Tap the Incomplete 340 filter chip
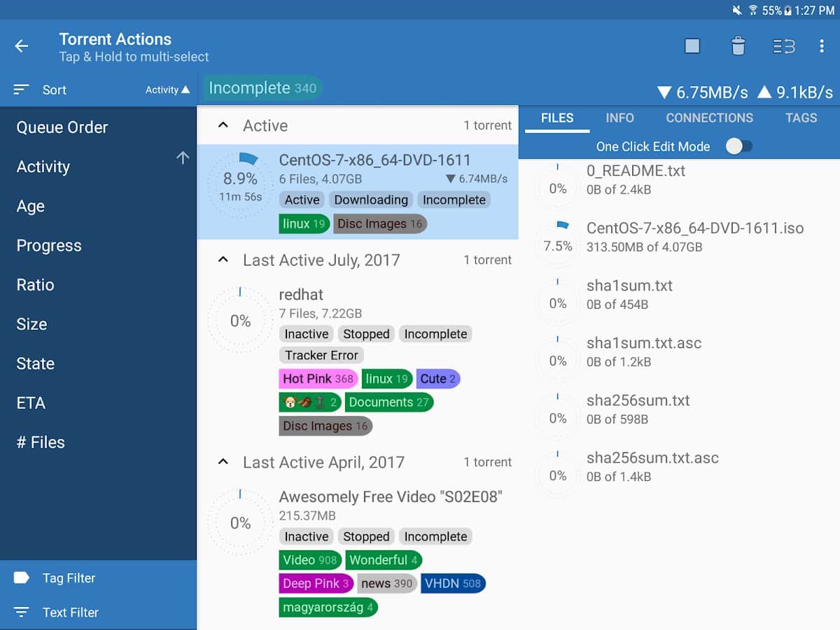Viewport: 840px width, 630px height. click(262, 88)
